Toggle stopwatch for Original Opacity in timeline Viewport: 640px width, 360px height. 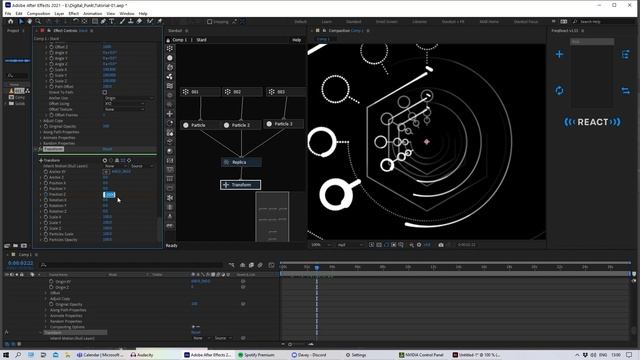[x=51, y=304]
